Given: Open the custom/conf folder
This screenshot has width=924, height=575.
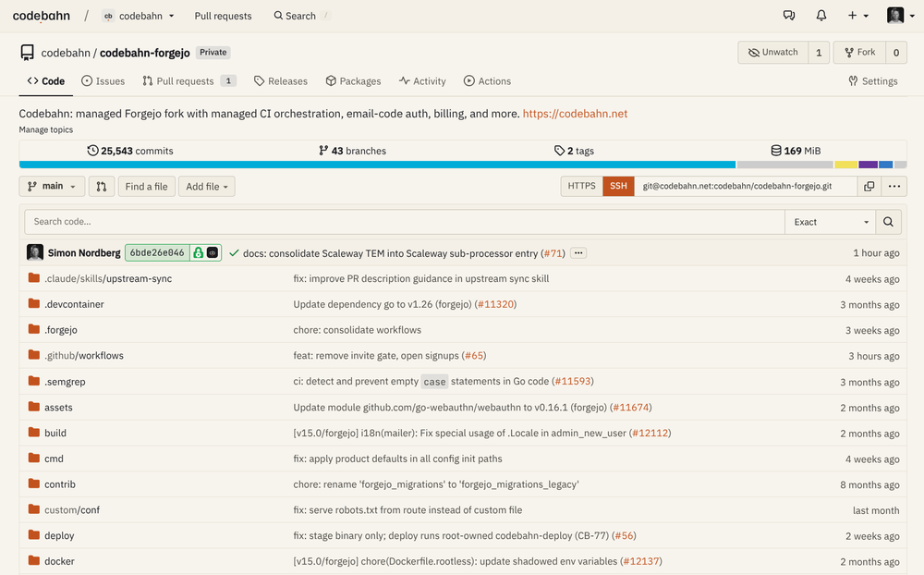Looking at the screenshot, I should [72, 509].
